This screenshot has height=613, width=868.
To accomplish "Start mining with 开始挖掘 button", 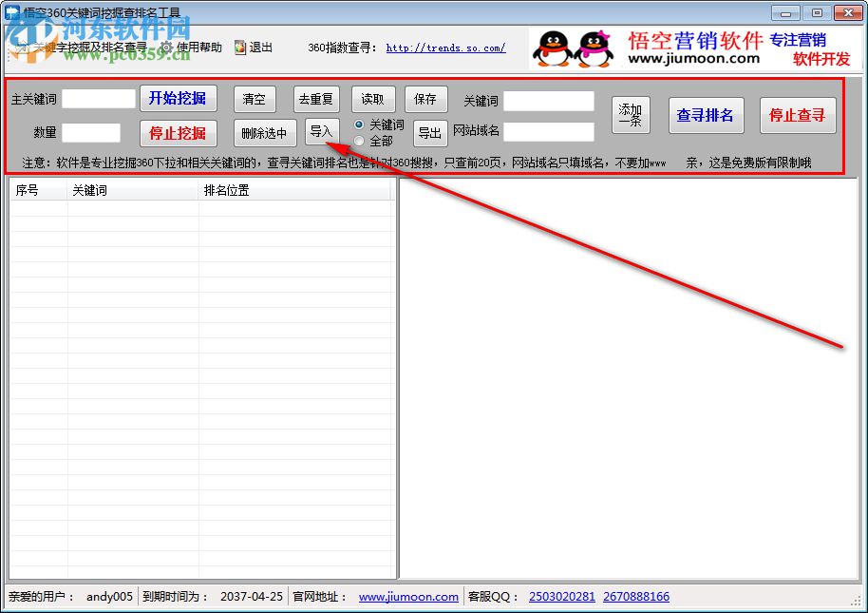I will 178,99.
